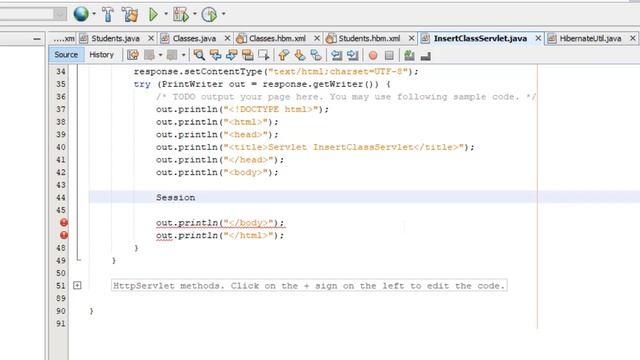The width and height of the screenshot is (640, 360).
Task: Switch to History view
Action: [101, 55]
